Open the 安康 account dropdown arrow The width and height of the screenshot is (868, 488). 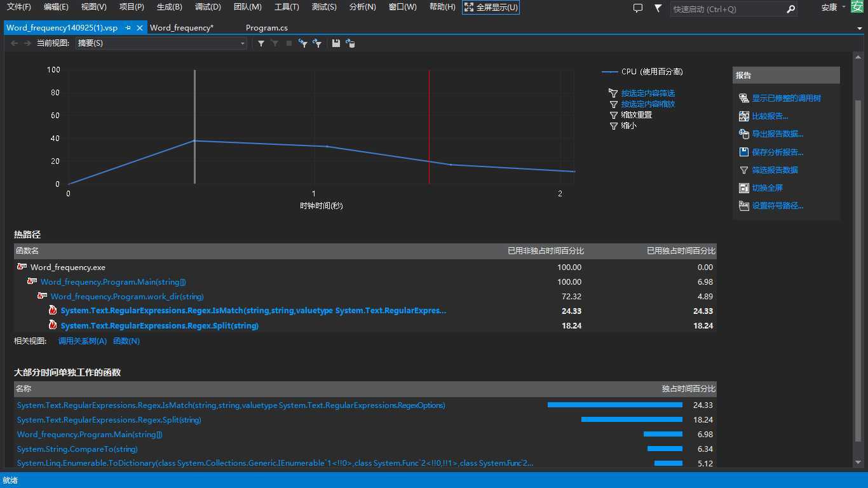tap(843, 7)
